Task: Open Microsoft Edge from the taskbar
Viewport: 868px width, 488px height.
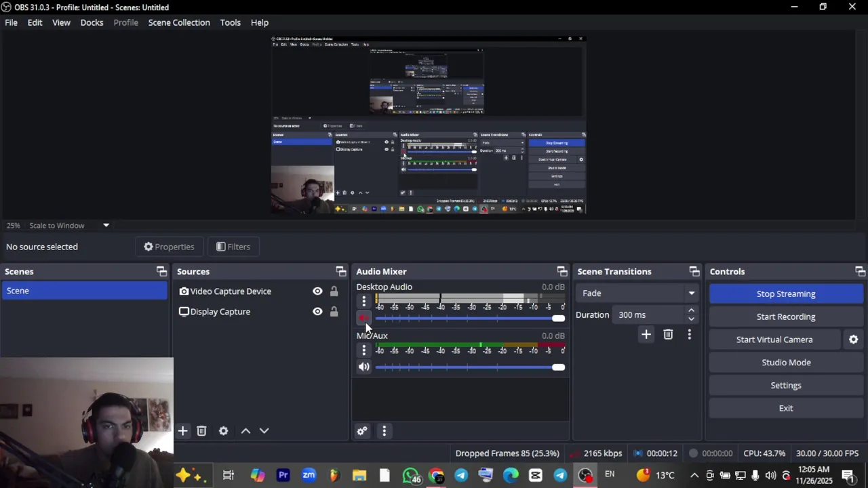Action: click(511, 475)
